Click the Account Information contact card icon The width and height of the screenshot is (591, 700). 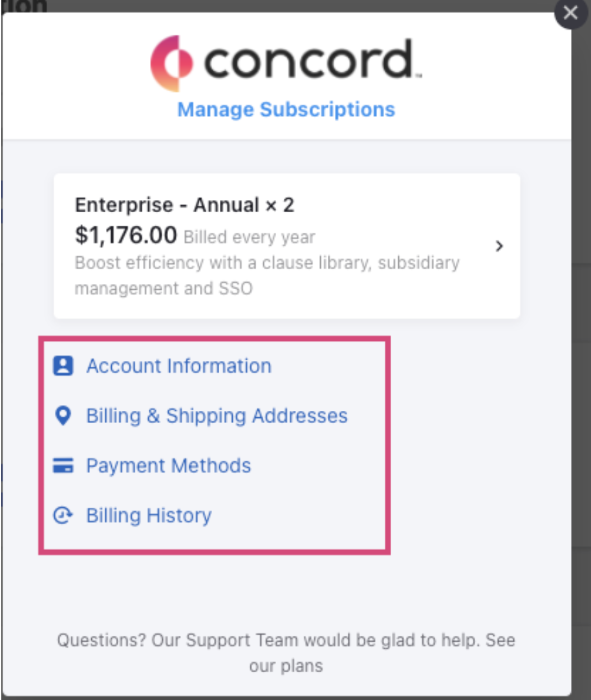tap(63, 366)
